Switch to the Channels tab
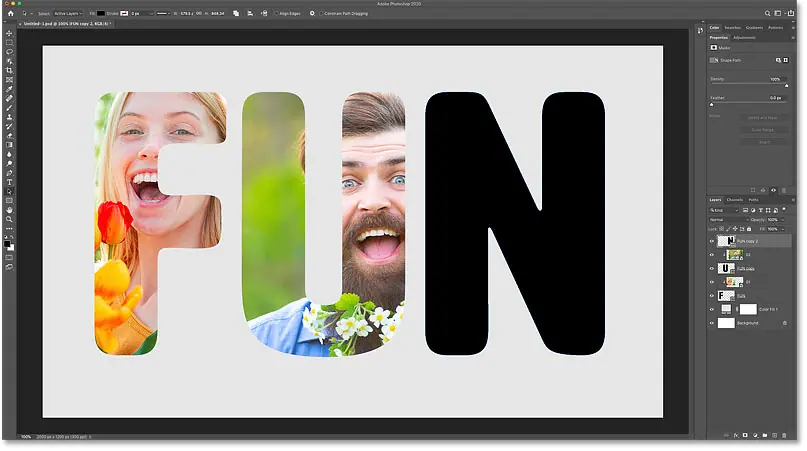The image size is (807, 451). 734,200
